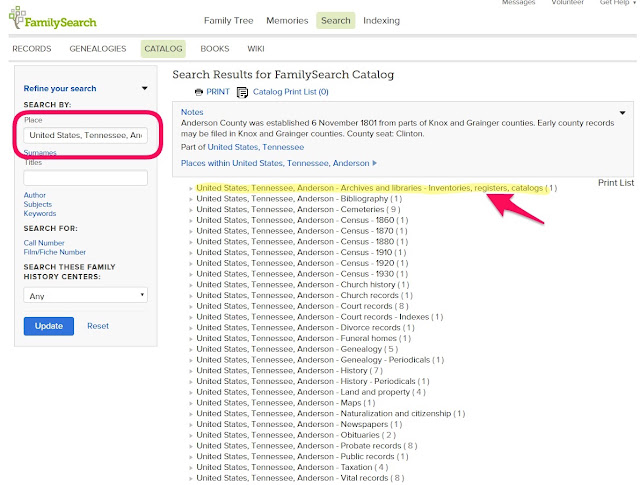
Task: Open Anderson - Census - 1870 entry
Action: coord(302,231)
